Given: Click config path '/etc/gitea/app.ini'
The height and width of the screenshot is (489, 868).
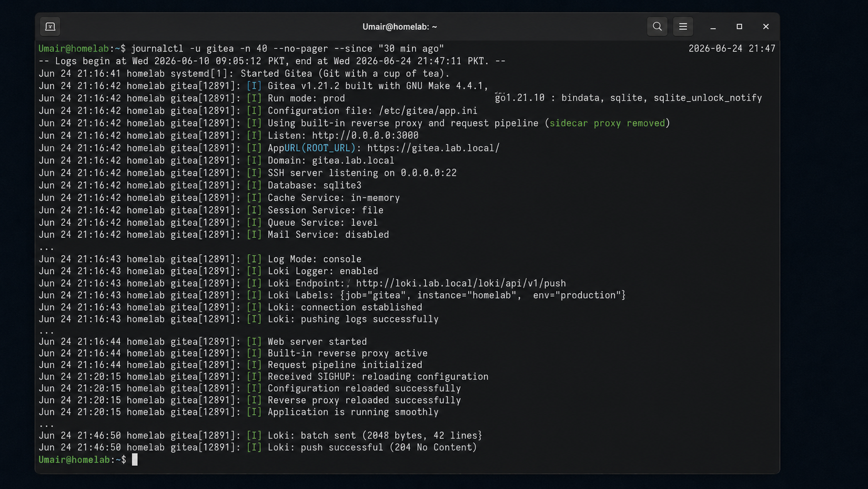Looking at the screenshot, I should point(428,111).
